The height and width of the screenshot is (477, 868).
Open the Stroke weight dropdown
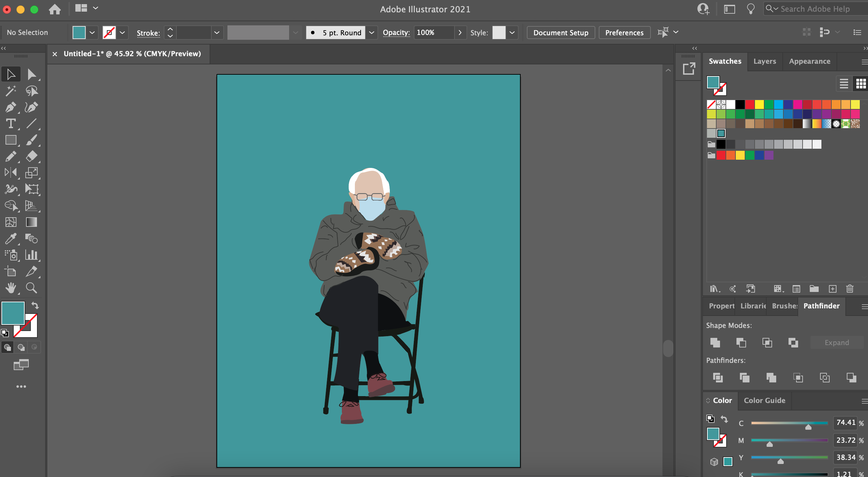(x=216, y=32)
